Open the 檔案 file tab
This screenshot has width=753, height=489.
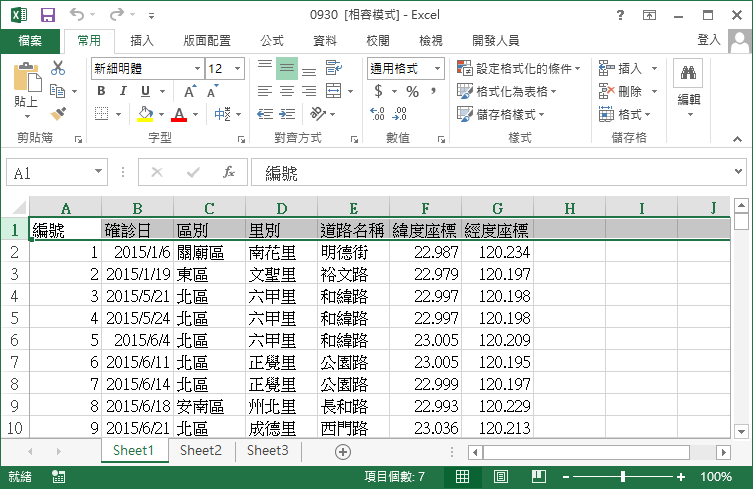pos(30,41)
